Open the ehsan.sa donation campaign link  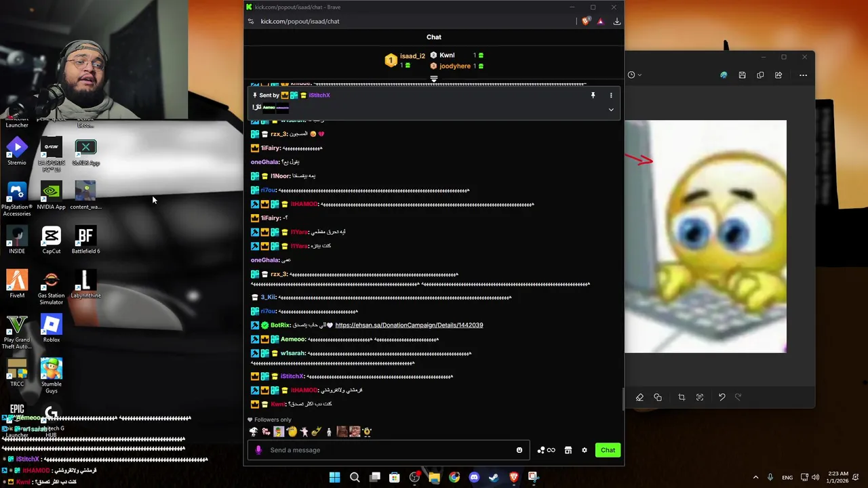coord(409,325)
